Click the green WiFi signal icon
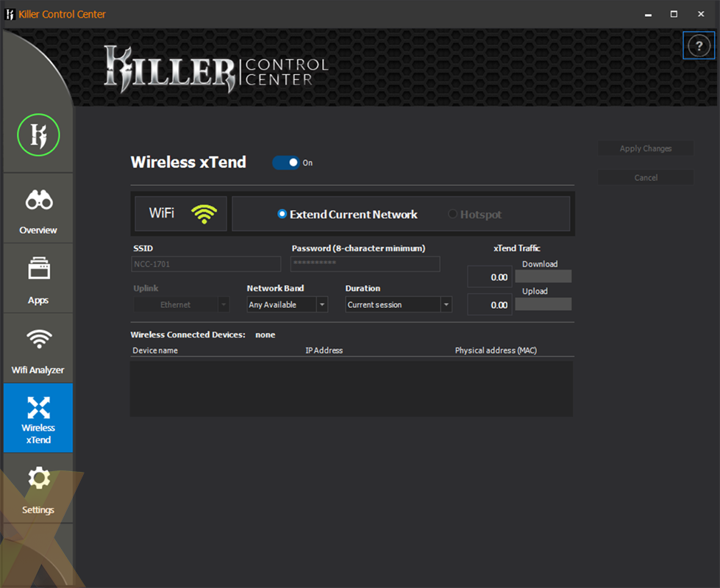 point(204,214)
